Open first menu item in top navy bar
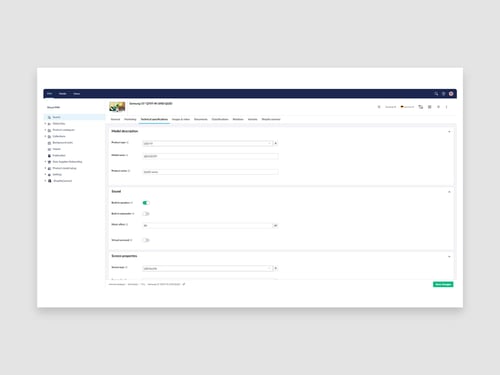This screenshot has width=500, height=375. coord(49,94)
